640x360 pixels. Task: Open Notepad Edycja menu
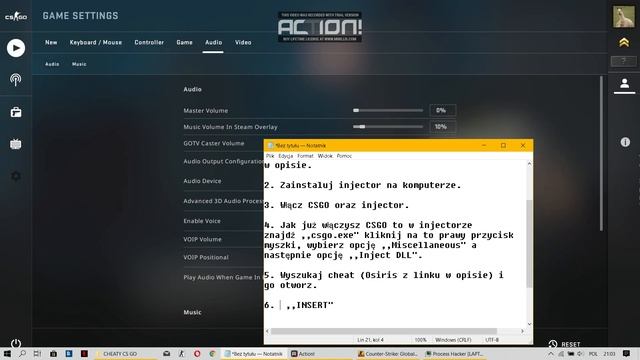point(285,156)
